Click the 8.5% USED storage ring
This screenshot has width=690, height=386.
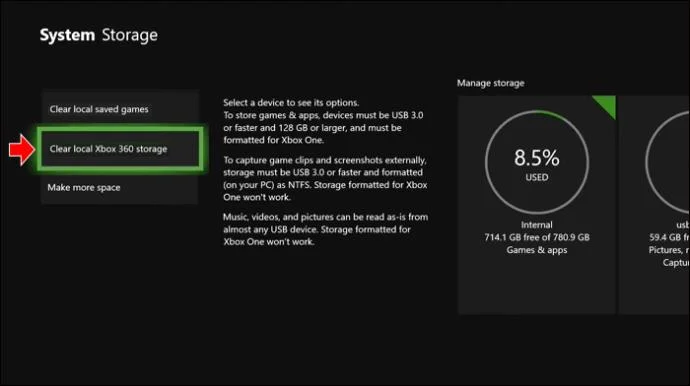tap(537, 162)
